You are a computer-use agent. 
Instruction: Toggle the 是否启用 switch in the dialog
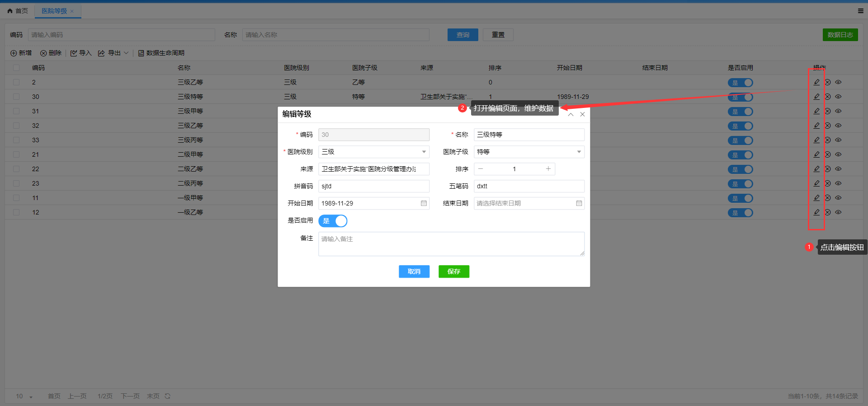[x=333, y=221]
